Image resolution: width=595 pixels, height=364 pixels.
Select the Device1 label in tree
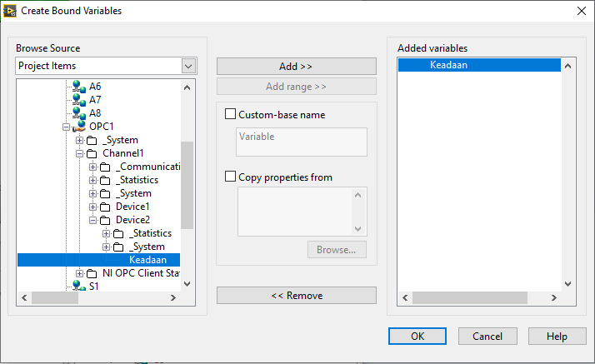coord(132,207)
